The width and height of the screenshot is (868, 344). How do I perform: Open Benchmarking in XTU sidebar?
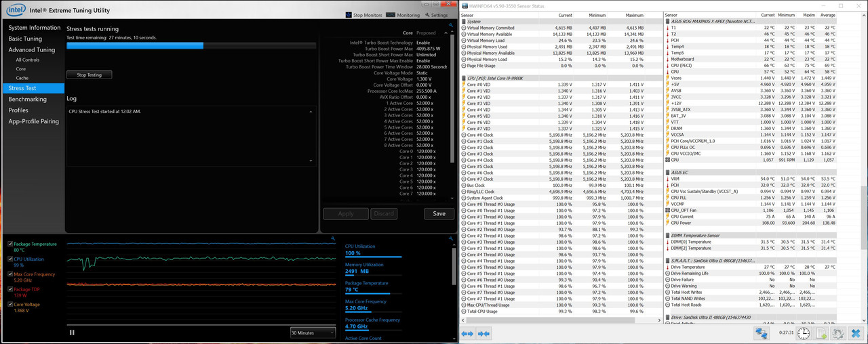click(x=28, y=99)
